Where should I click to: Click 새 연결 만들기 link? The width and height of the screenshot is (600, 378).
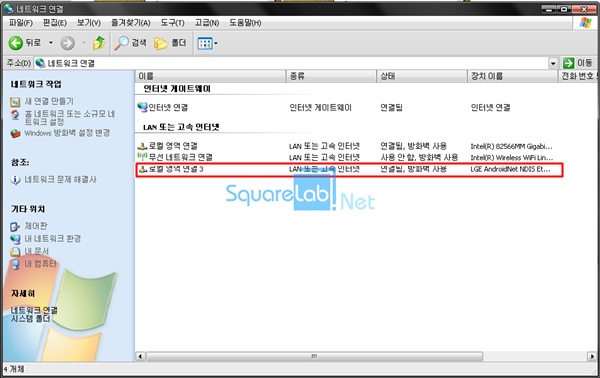click(x=49, y=101)
